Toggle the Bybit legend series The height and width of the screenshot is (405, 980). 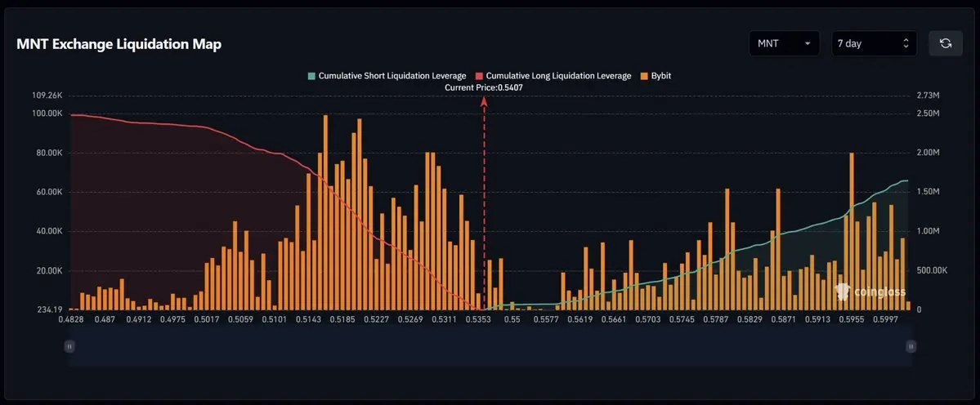(x=656, y=75)
